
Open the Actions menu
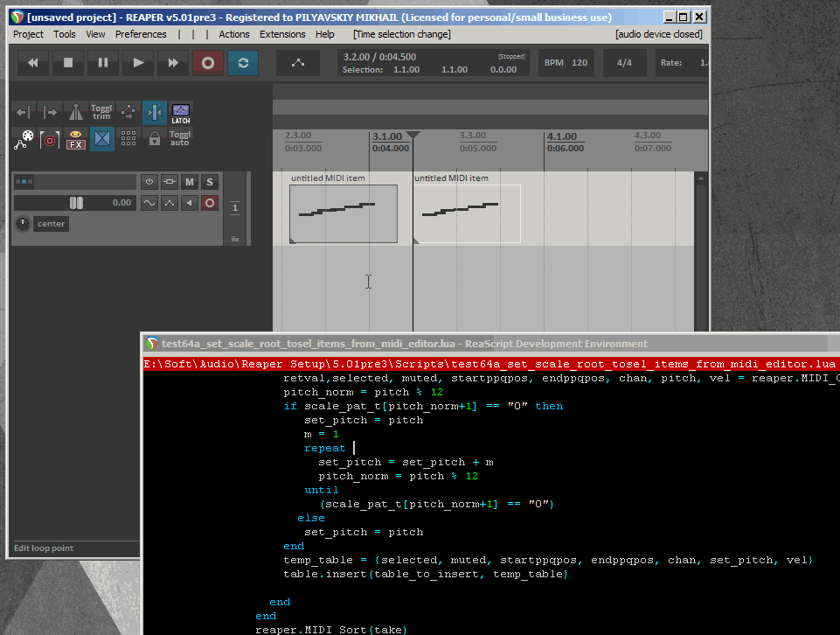[234, 34]
